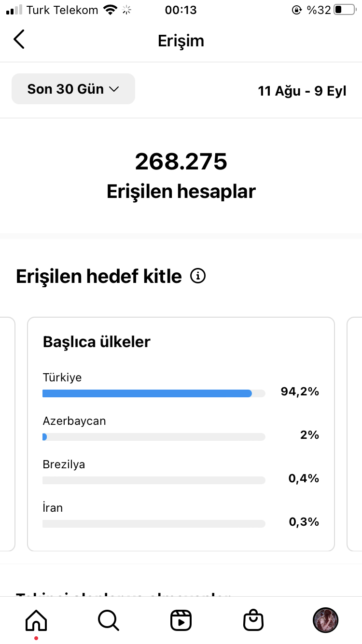362x644 pixels.
Task: Open the Reels icon in bottom bar
Action: click(181, 620)
